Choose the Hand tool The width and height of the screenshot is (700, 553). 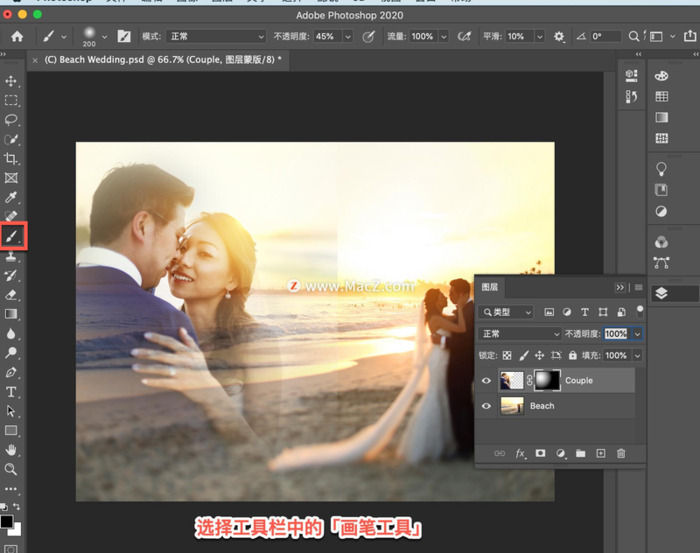tap(12, 450)
